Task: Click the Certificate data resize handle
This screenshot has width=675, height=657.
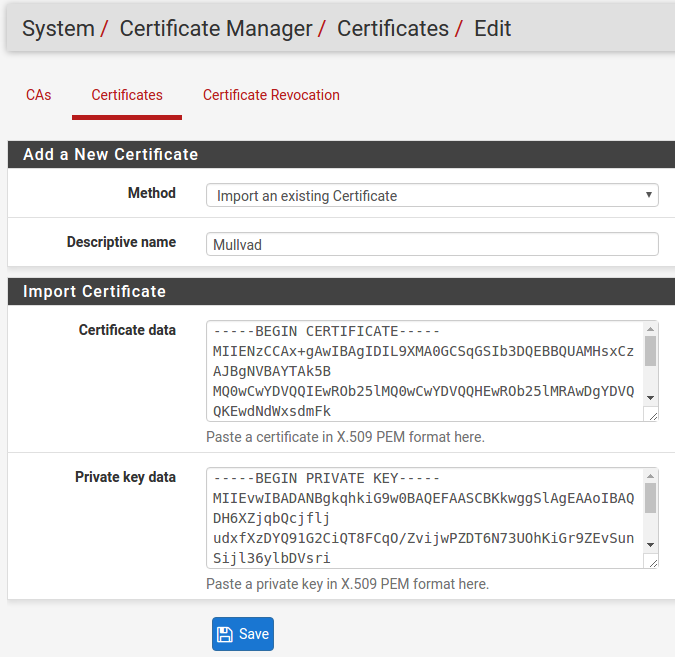Action: pos(653,416)
